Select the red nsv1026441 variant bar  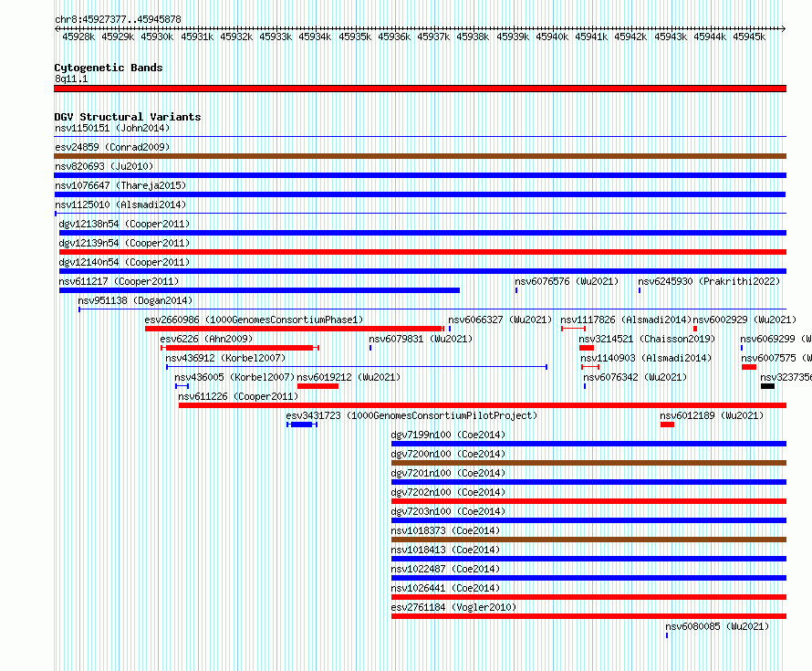(x=588, y=597)
